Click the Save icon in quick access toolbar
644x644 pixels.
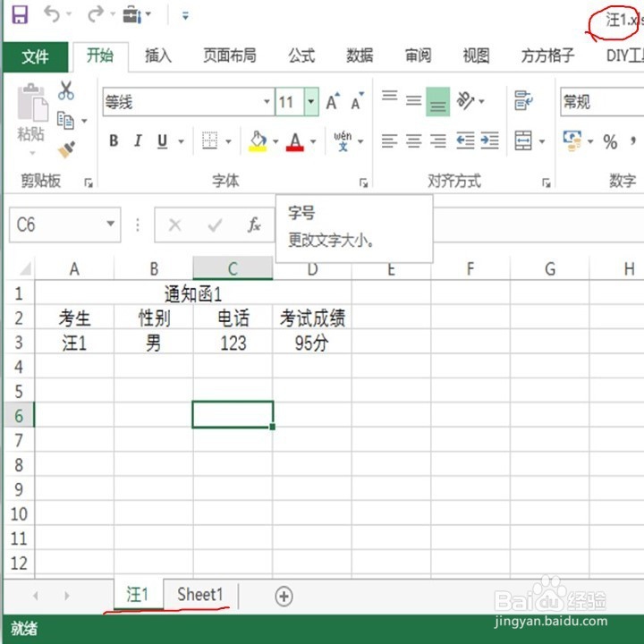pyautogui.click(x=20, y=15)
